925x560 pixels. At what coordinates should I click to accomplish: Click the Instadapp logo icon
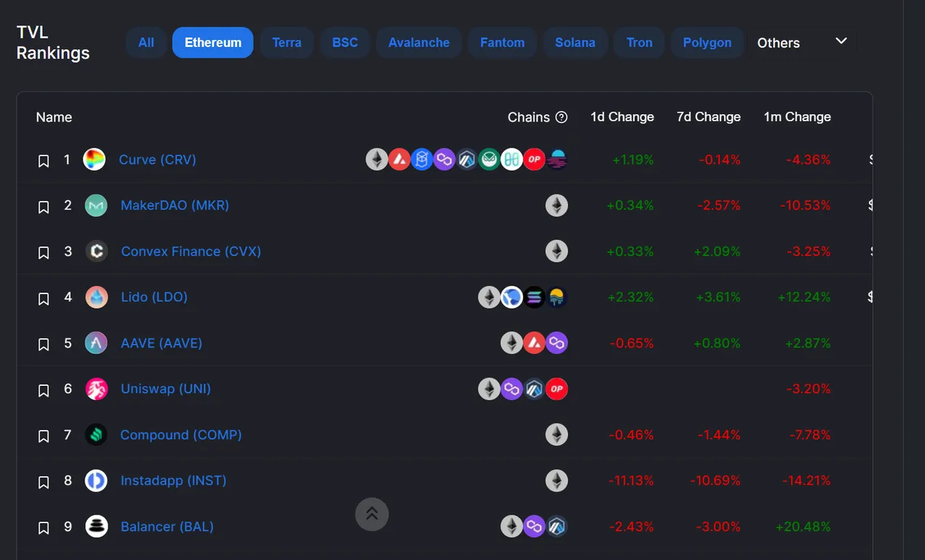[96, 481]
